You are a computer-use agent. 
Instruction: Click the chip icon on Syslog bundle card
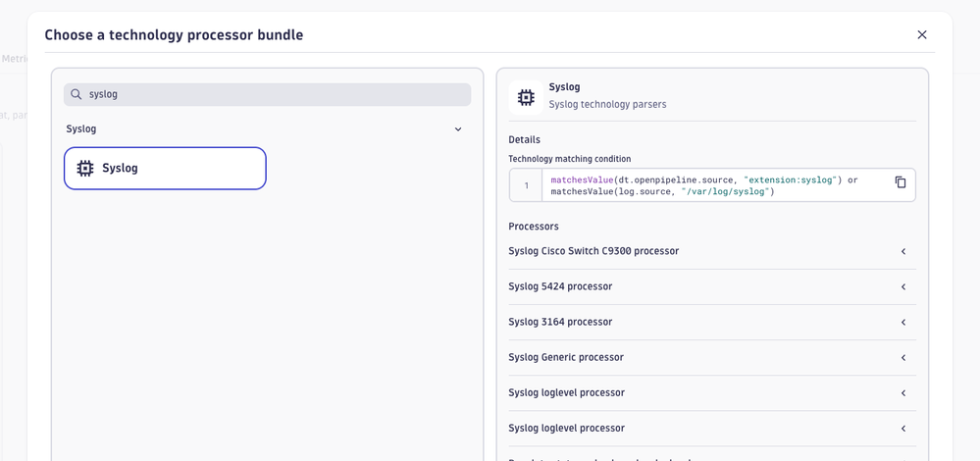pos(85,169)
